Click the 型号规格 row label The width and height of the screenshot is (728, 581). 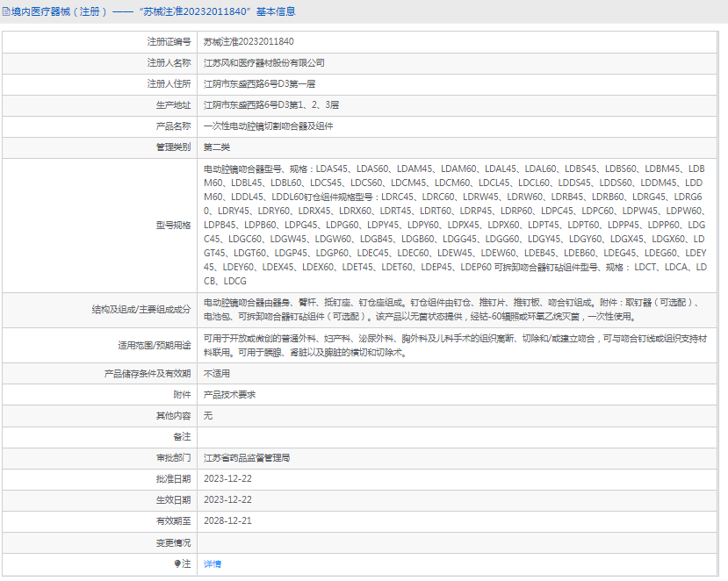point(173,225)
